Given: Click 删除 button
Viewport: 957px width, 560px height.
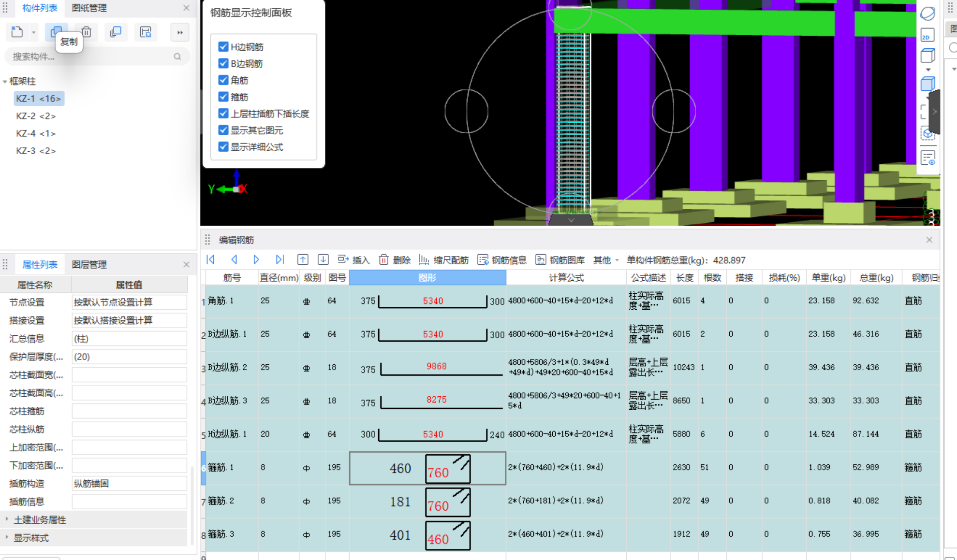Looking at the screenshot, I should point(395,260).
